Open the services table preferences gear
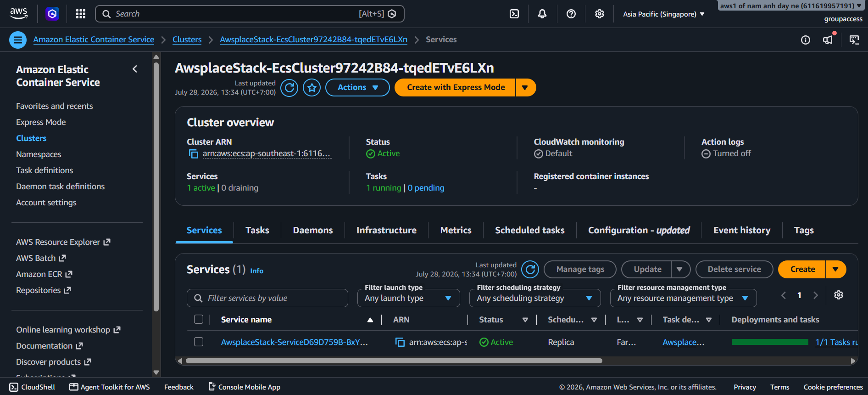 (x=839, y=295)
